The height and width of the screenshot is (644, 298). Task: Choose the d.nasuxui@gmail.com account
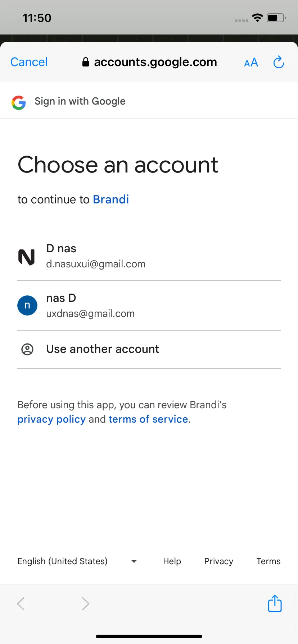96,264
